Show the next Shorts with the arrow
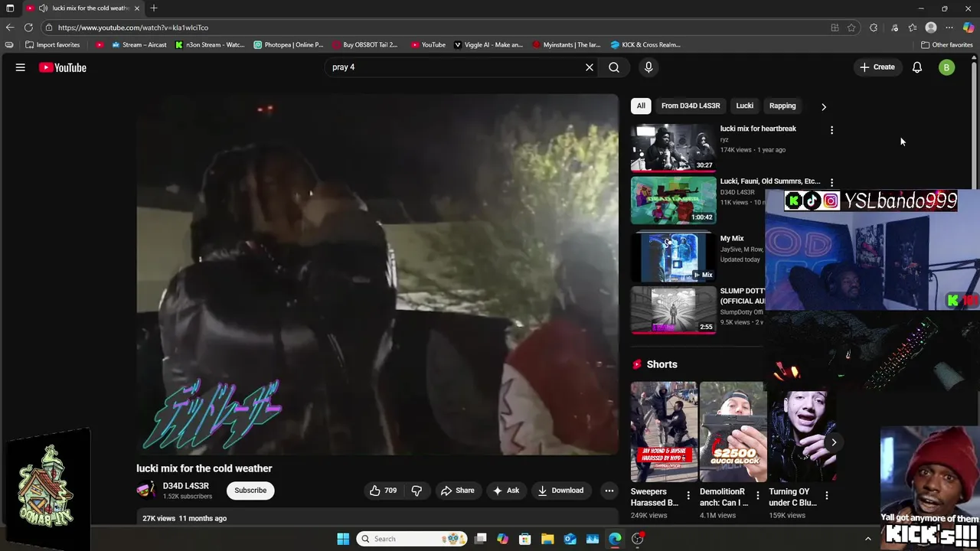The image size is (980, 551). click(x=834, y=442)
